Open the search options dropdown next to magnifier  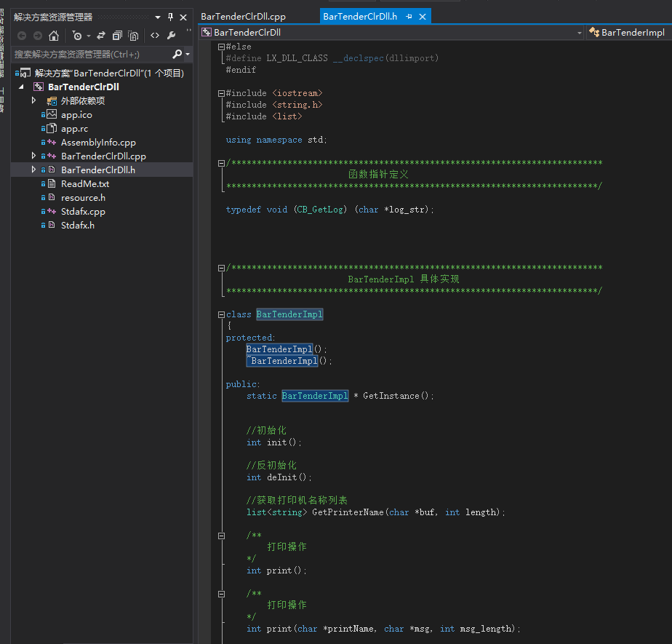188,53
